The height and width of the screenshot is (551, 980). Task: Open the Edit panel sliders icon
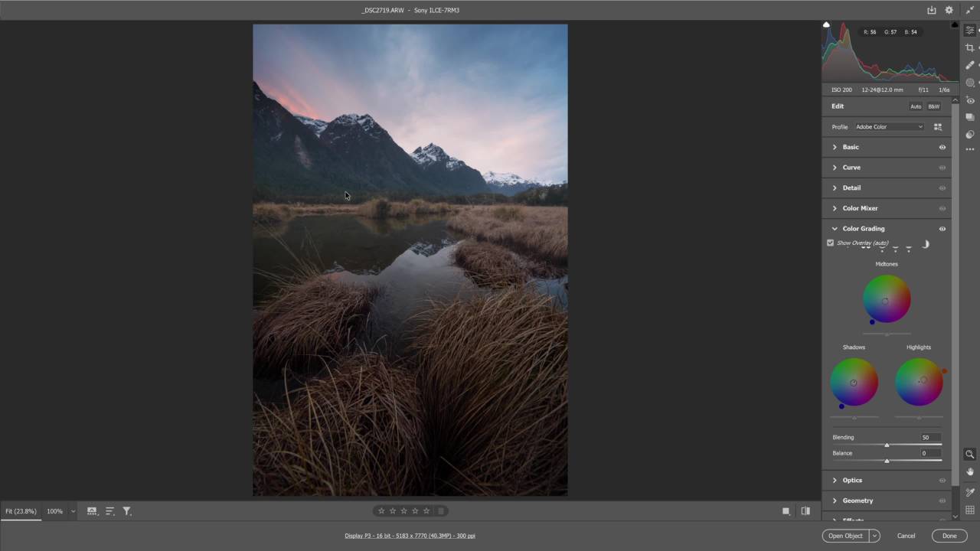[x=970, y=30]
